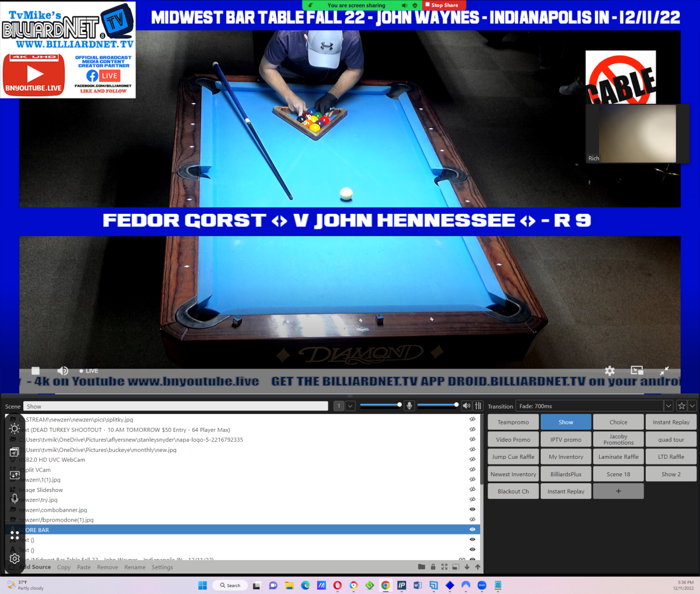Click the taskbar Search box

click(x=230, y=585)
